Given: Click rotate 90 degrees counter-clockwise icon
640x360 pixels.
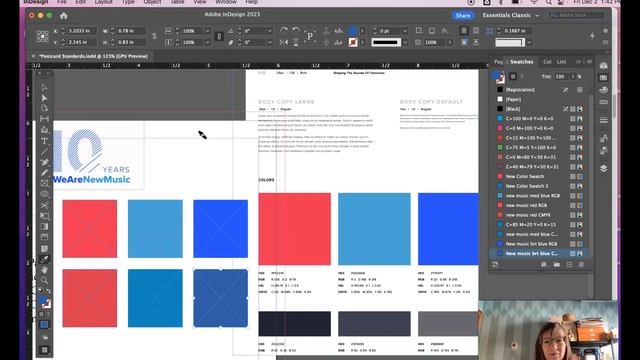Looking at the screenshot, I should 296,31.
